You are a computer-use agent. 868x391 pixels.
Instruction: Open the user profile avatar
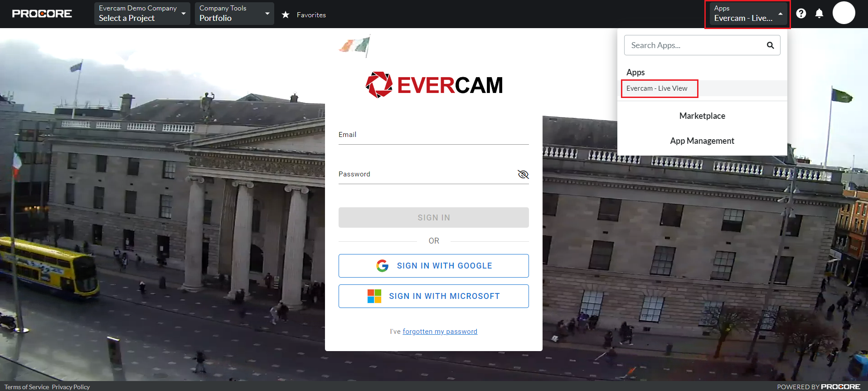coord(844,13)
